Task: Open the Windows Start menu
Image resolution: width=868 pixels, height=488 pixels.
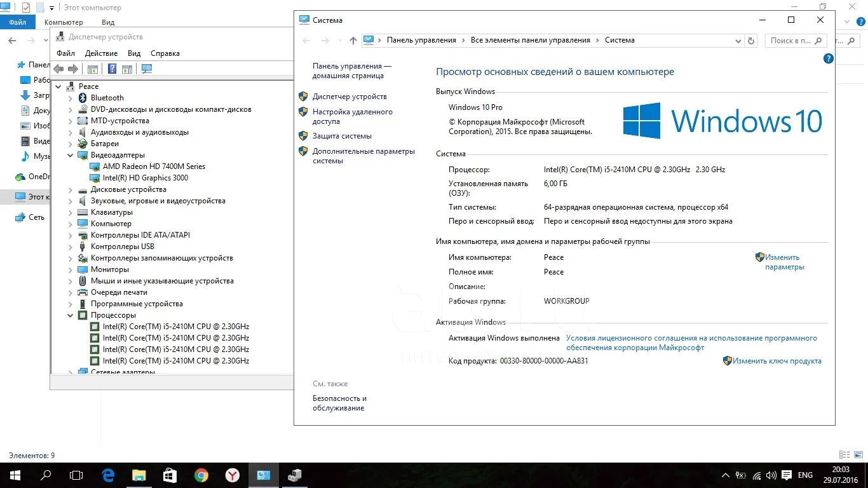Action: click(15, 475)
